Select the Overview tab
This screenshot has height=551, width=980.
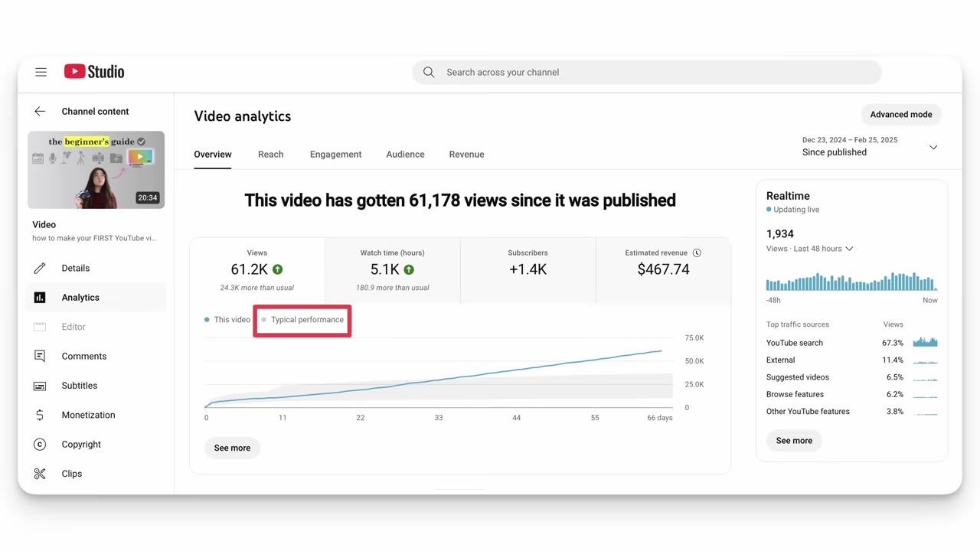[213, 155]
